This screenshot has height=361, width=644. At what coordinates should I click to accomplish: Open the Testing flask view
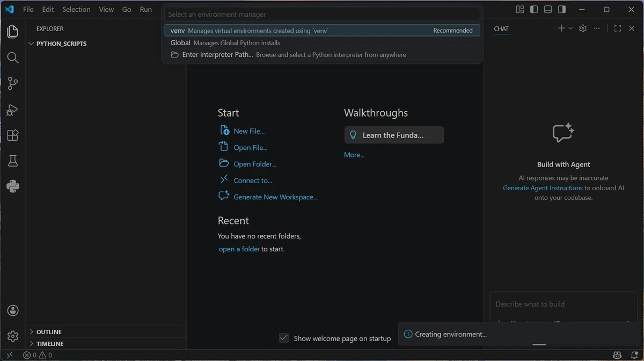click(x=13, y=161)
